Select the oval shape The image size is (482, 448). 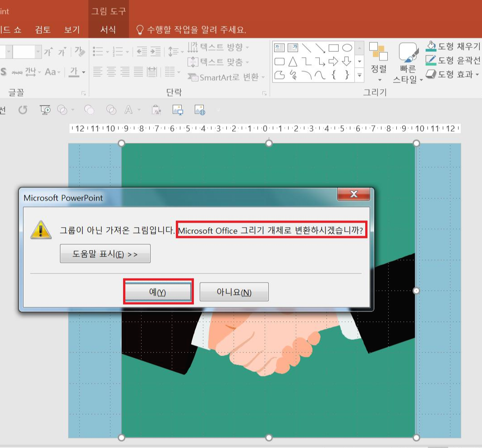(x=347, y=48)
